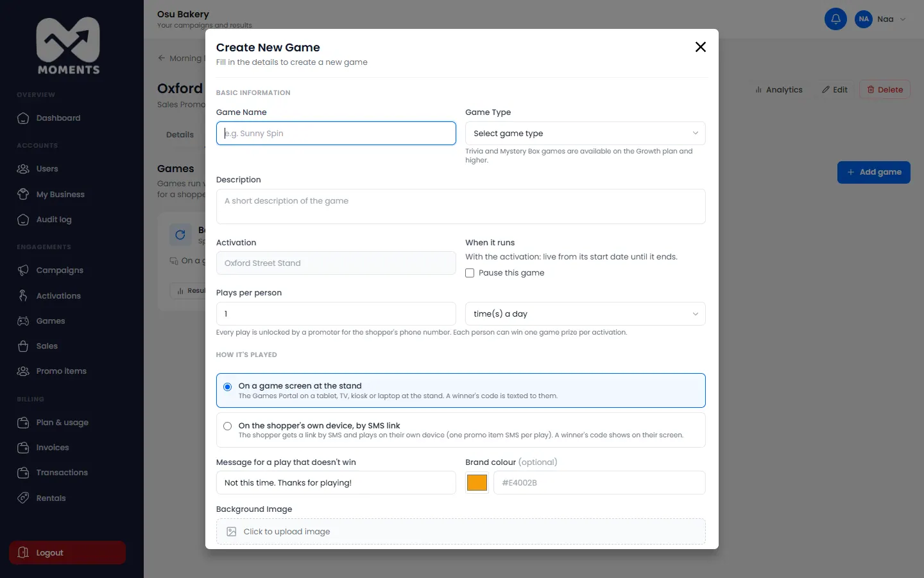Click the Rentals tag icon

[23, 498]
